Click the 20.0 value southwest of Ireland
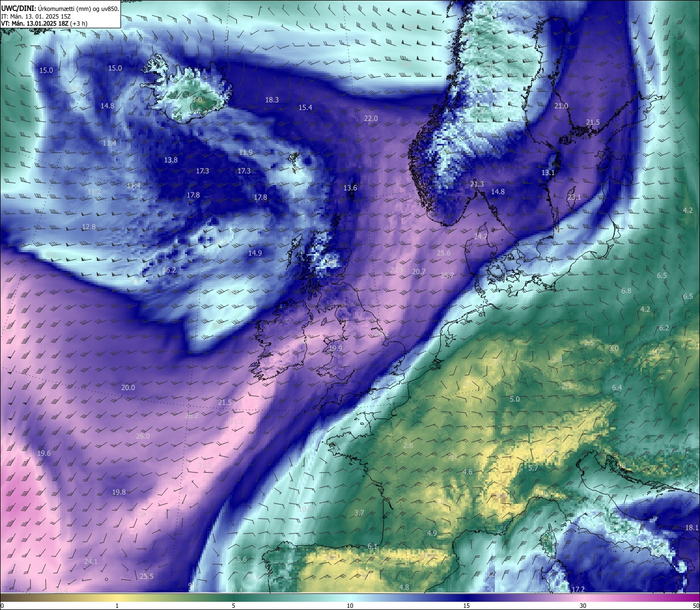This screenshot has width=700, height=610. click(x=128, y=387)
